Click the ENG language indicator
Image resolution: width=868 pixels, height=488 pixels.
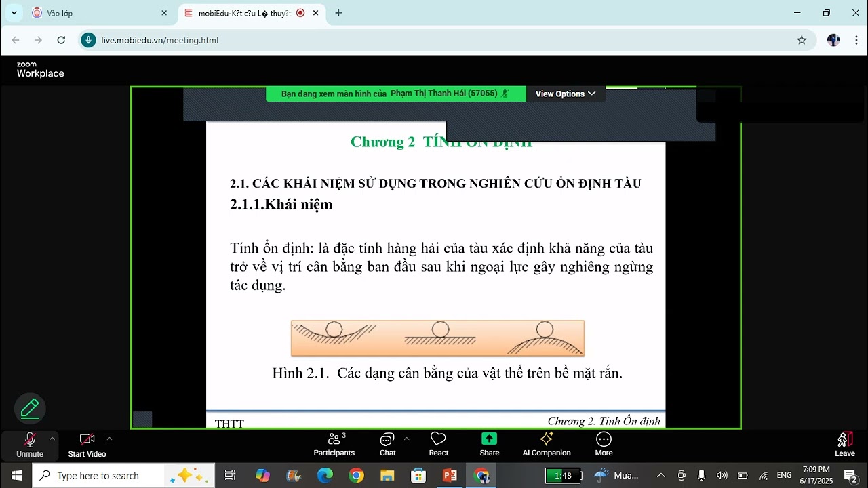[784, 475]
